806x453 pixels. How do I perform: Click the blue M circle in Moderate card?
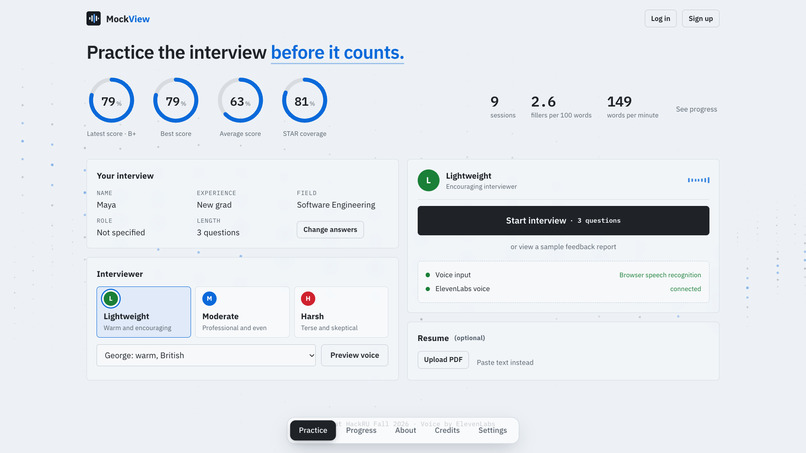pyautogui.click(x=209, y=298)
